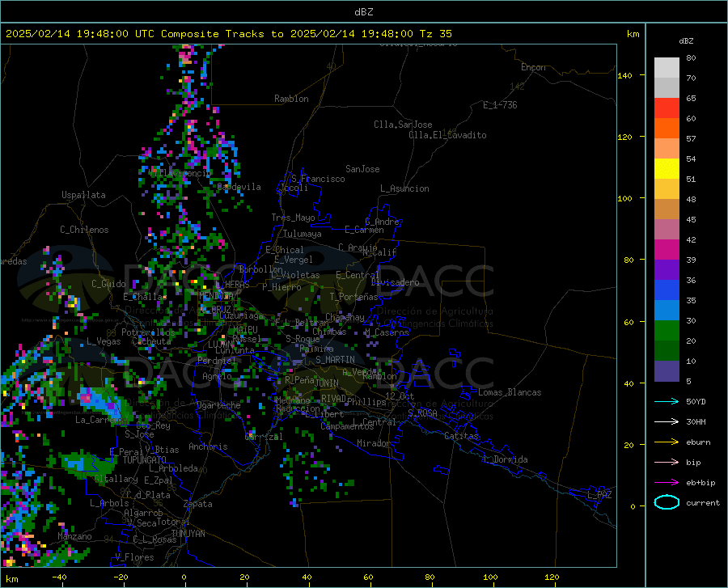Pick the bright yellow 51–54 dBZ swatch
The image size is (728, 588).
[667, 168]
